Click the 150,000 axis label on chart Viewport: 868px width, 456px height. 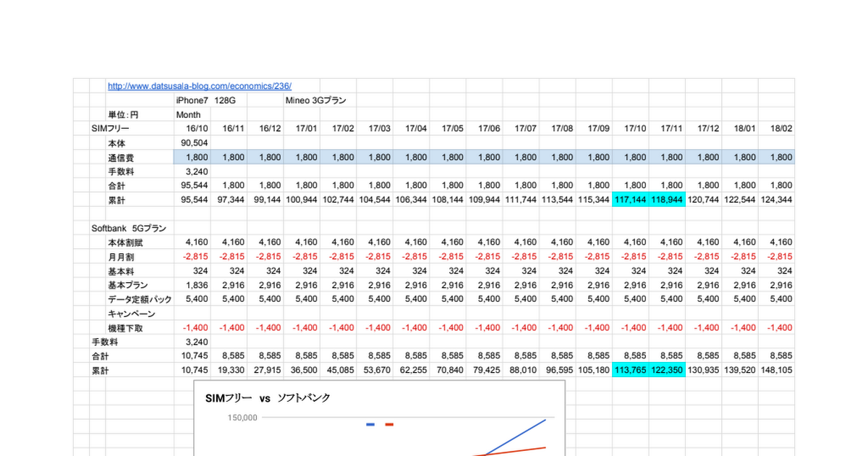(x=242, y=418)
